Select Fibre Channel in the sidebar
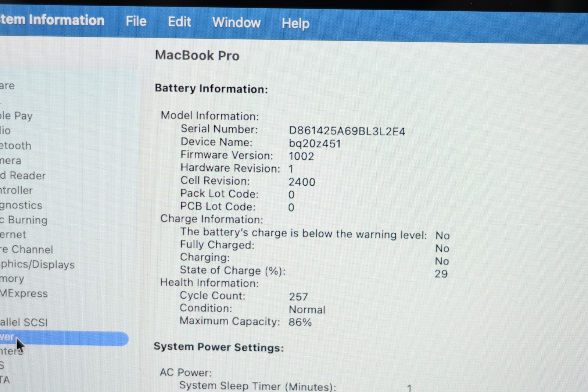Screen dimensions: 588x392 [27, 250]
